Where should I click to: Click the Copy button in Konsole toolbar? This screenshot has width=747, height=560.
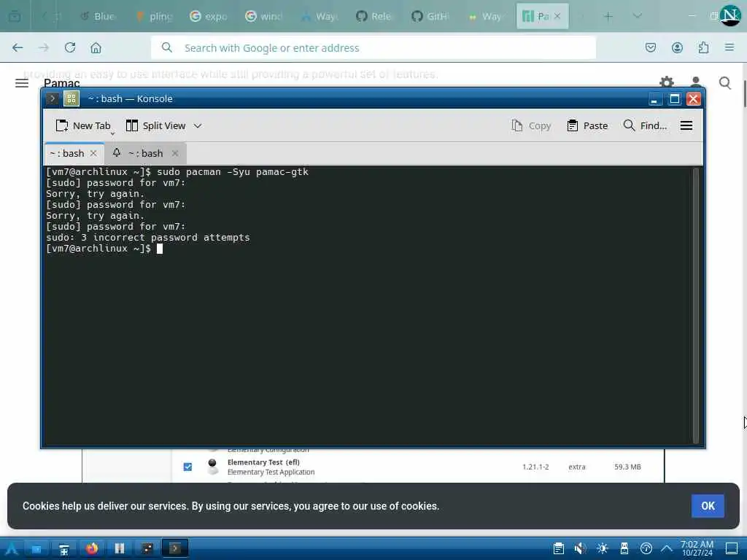(531, 125)
